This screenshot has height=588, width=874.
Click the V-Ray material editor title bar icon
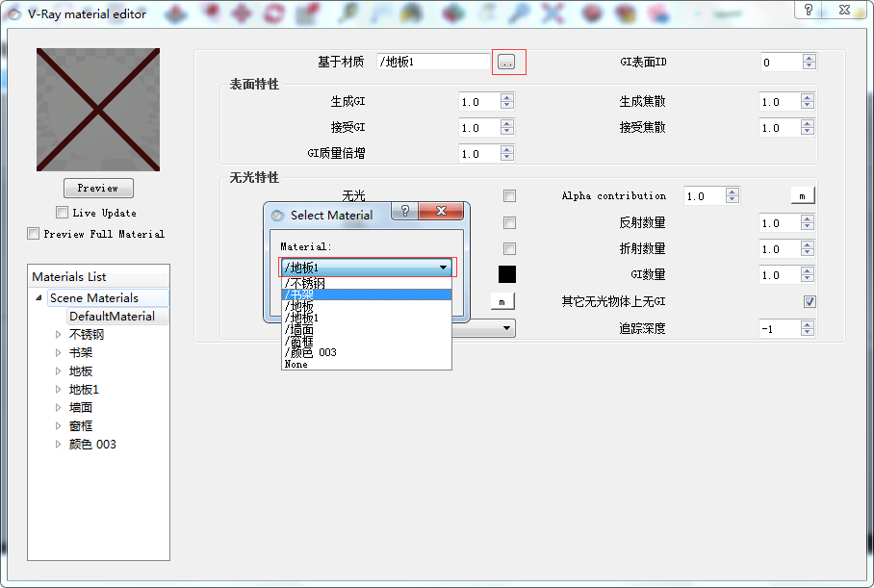(x=14, y=13)
